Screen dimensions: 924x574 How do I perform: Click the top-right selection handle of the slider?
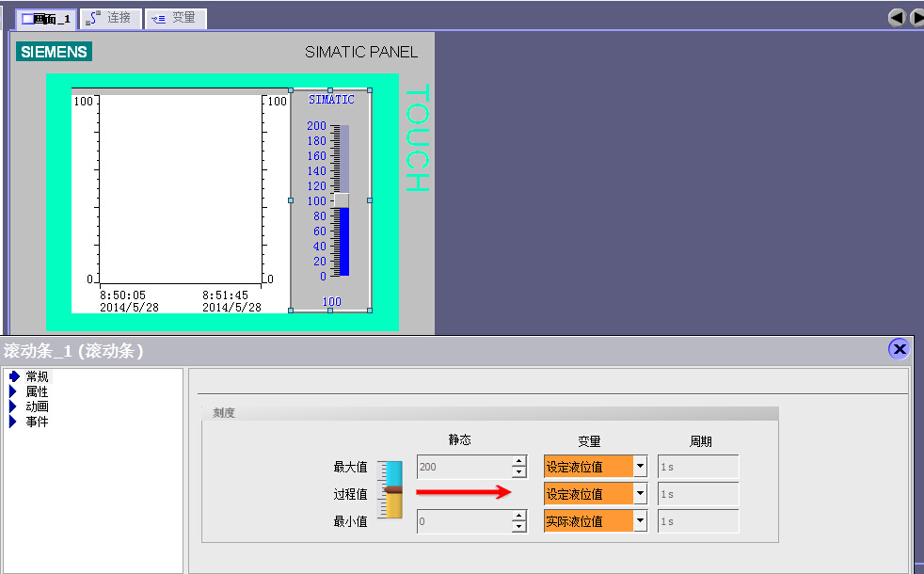(370, 90)
